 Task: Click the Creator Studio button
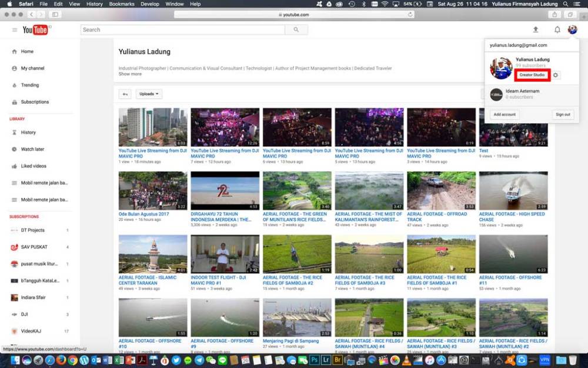(532, 75)
